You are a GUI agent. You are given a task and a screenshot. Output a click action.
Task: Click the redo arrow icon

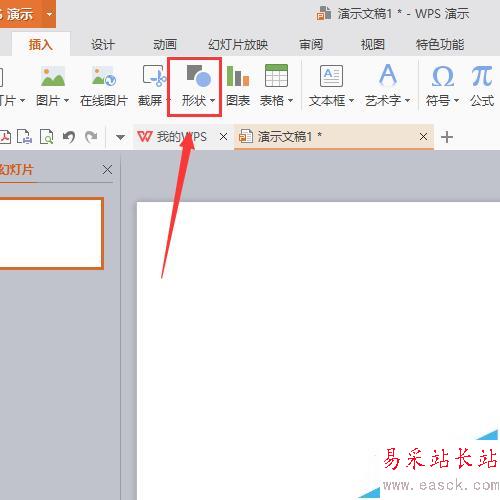click(x=91, y=137)
